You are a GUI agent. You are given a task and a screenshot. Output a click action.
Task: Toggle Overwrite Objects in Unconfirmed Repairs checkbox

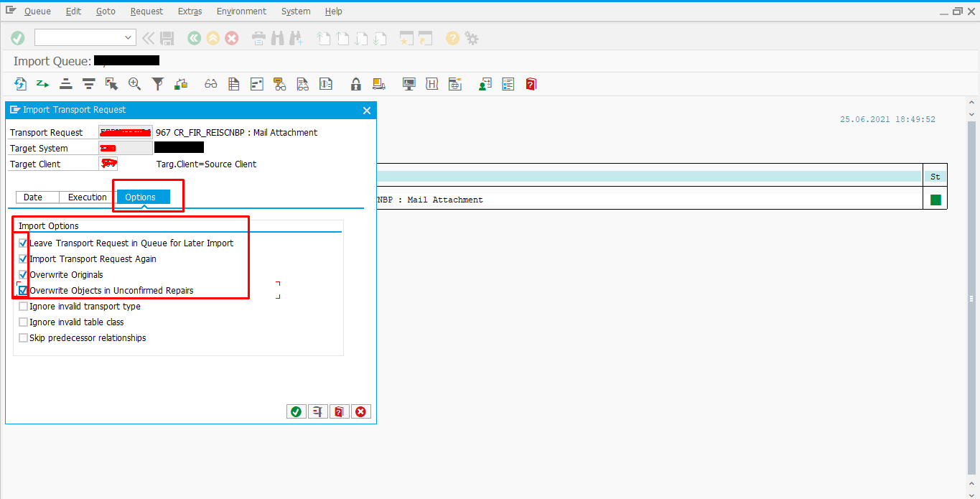(x=23, y=291)
